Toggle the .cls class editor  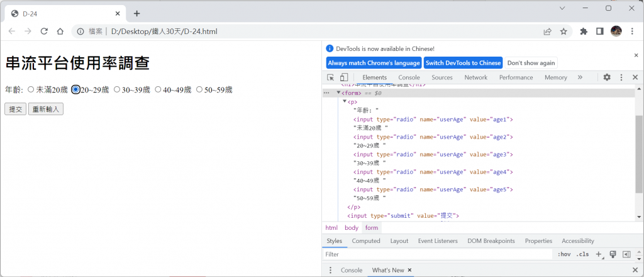pos(582,254)
